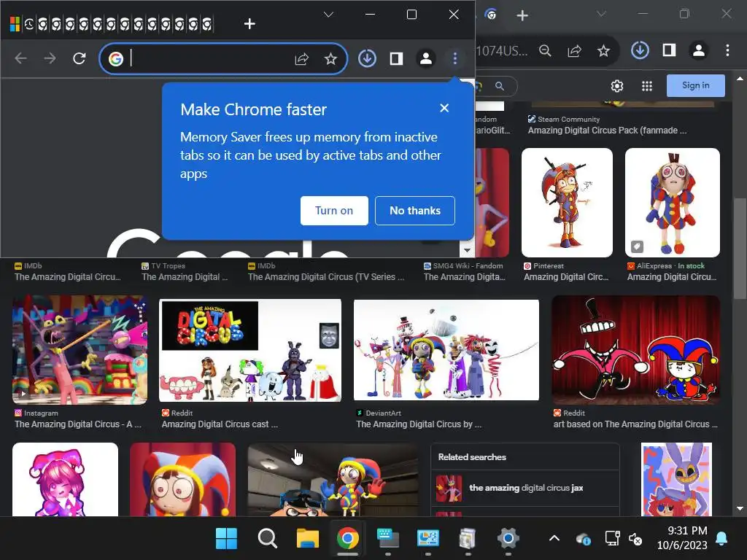Open Windows taskbar search
The height and width of the screenshot is (560, 747).
coord(267,539)
